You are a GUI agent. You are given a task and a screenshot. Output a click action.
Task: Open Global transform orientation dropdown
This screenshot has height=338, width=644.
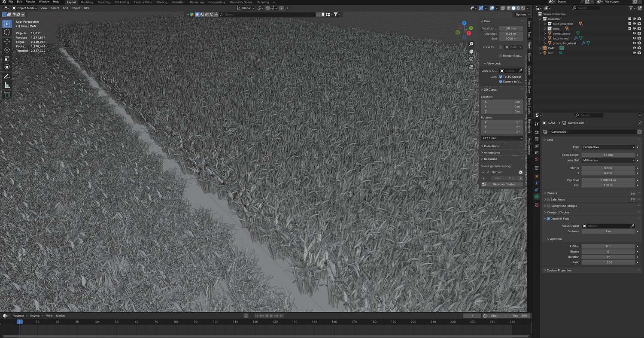coord(246,8)
